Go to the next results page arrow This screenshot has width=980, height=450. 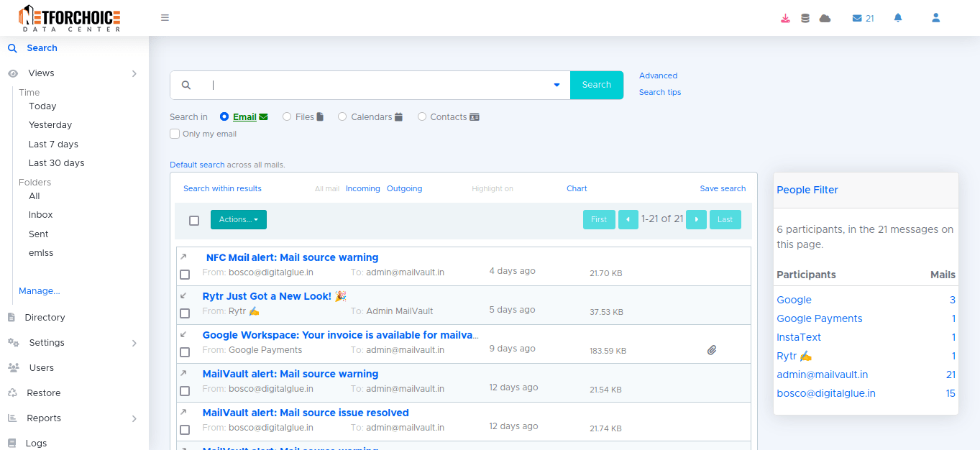696,220
